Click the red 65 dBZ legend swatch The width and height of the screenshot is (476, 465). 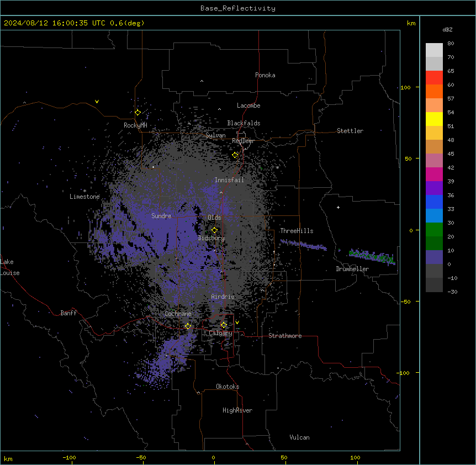pyautogui.click(x=434, y=78)
